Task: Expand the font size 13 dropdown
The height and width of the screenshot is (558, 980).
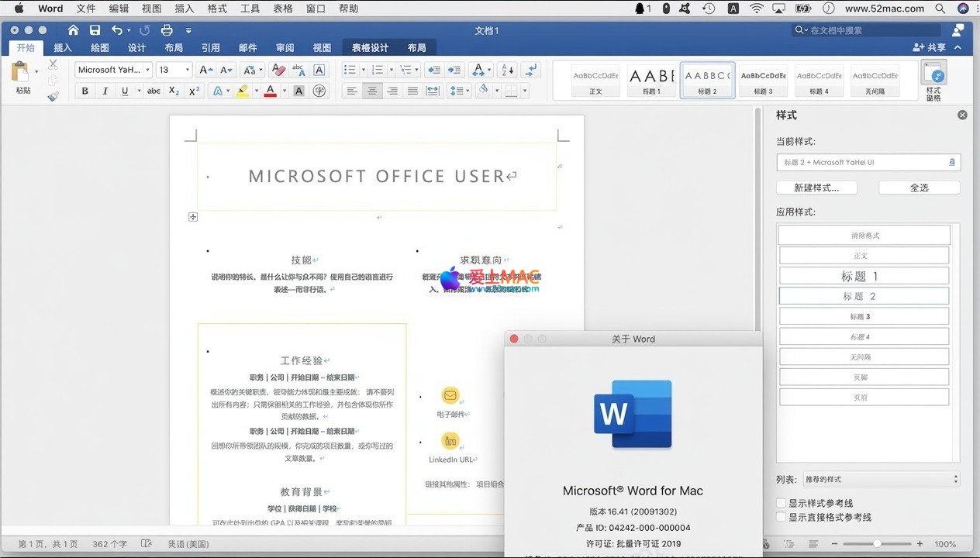Action: tap(188, 70)
